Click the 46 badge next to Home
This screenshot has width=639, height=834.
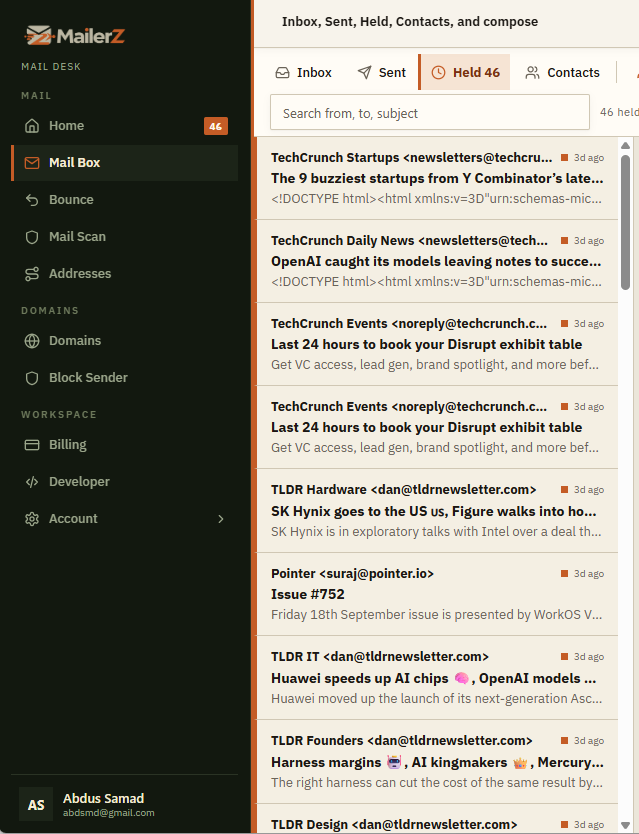(216, 126)
